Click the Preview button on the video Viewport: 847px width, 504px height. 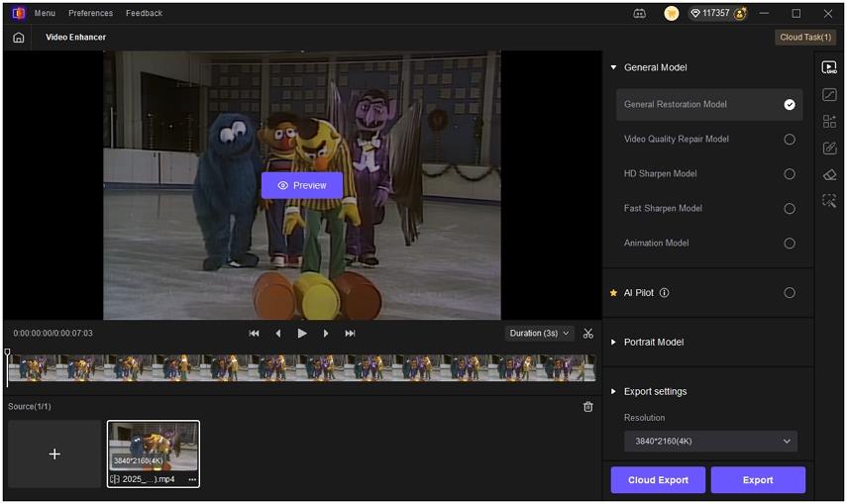[x=302, y=185]
